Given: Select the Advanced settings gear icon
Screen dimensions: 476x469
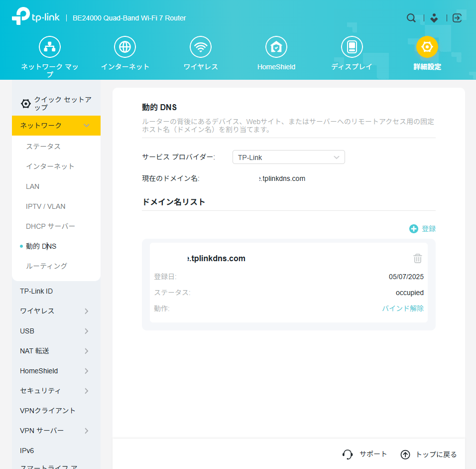Looking at the screenshot, I should point(427,47).
